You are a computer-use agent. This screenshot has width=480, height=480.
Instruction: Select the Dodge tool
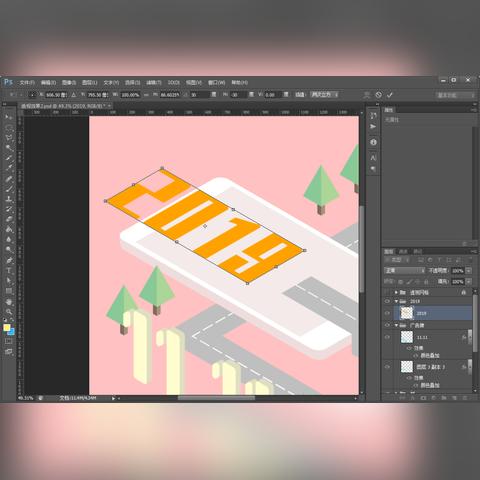tap(9, 249)
